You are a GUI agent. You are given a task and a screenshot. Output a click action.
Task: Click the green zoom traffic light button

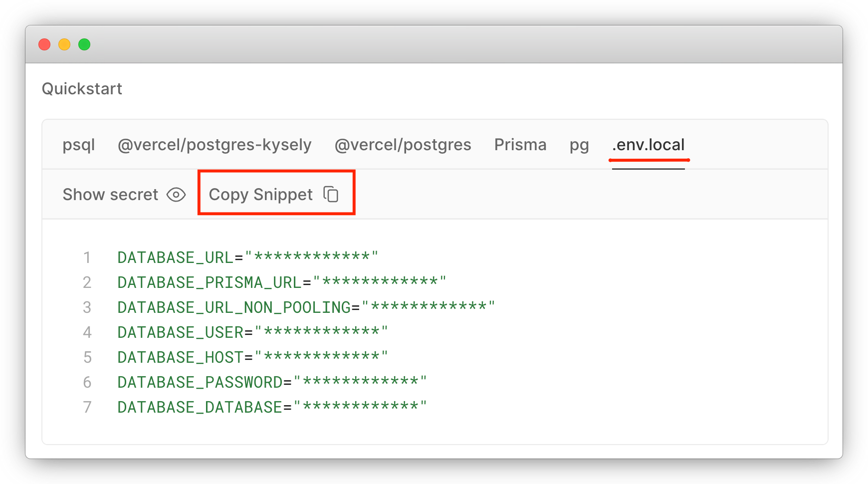85,44
